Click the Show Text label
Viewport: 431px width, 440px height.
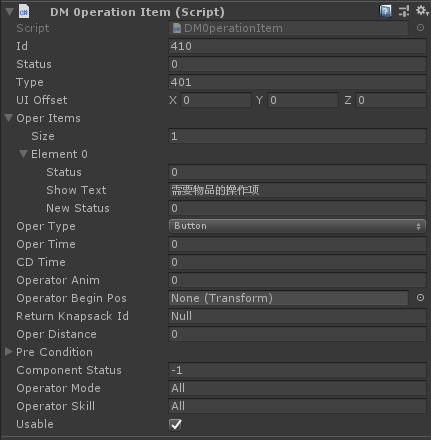coord(76,190)
